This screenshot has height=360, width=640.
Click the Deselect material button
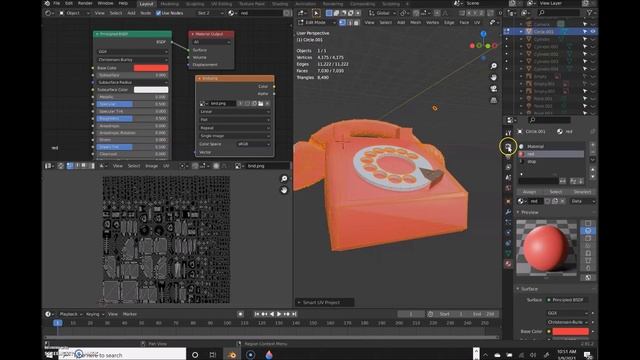point(582,191)
